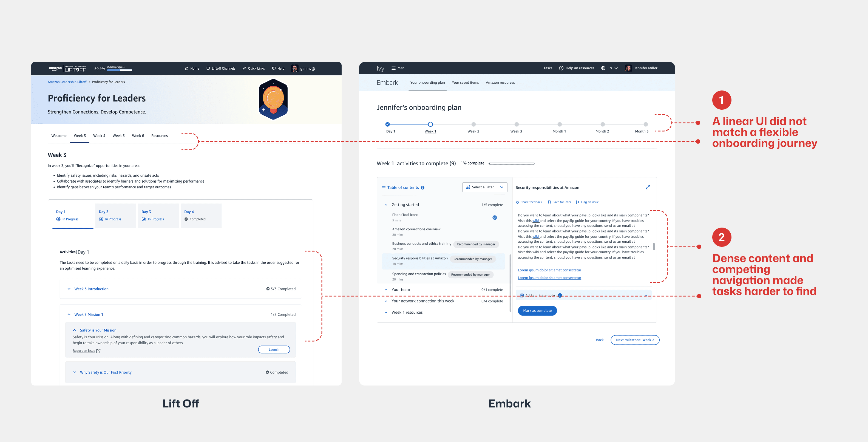
Task: Click Amazon Leadership Liftoff breadcrumb
Action: point(67,82)
